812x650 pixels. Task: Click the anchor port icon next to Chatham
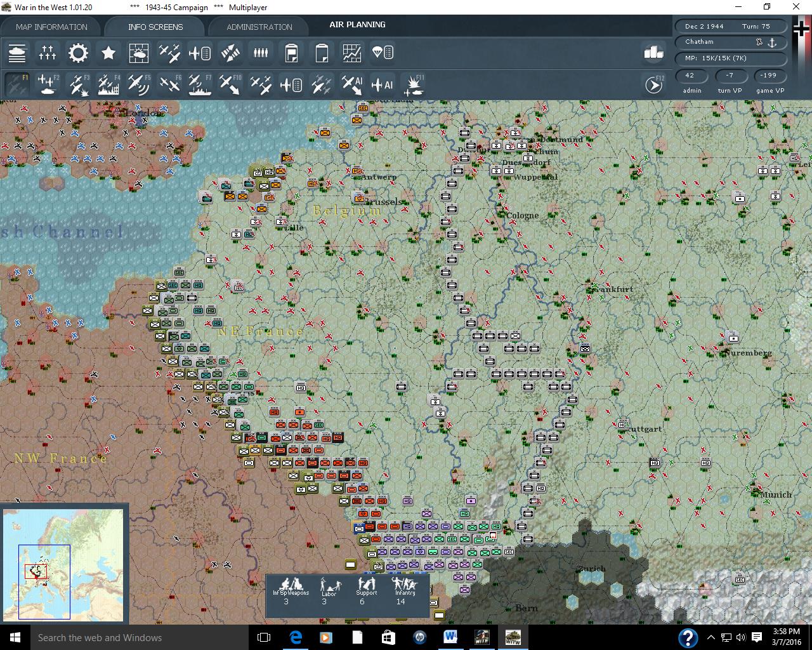(773, 42)
